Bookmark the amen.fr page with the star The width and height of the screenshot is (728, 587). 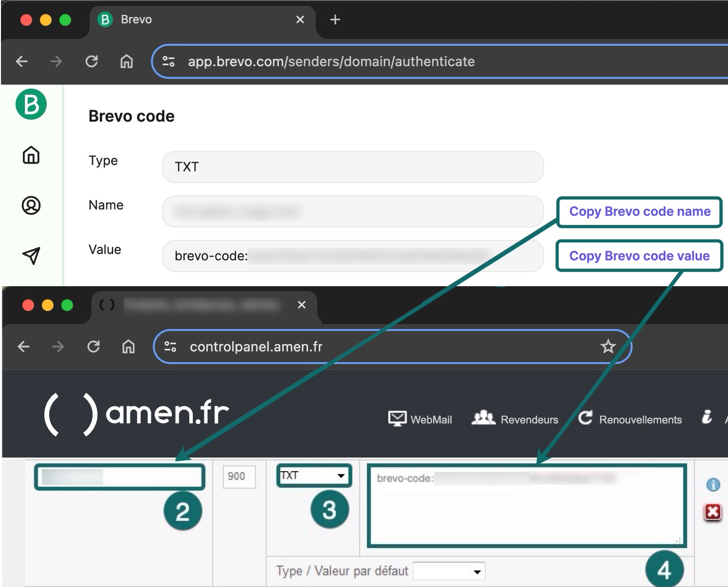[x=608, y=347]
